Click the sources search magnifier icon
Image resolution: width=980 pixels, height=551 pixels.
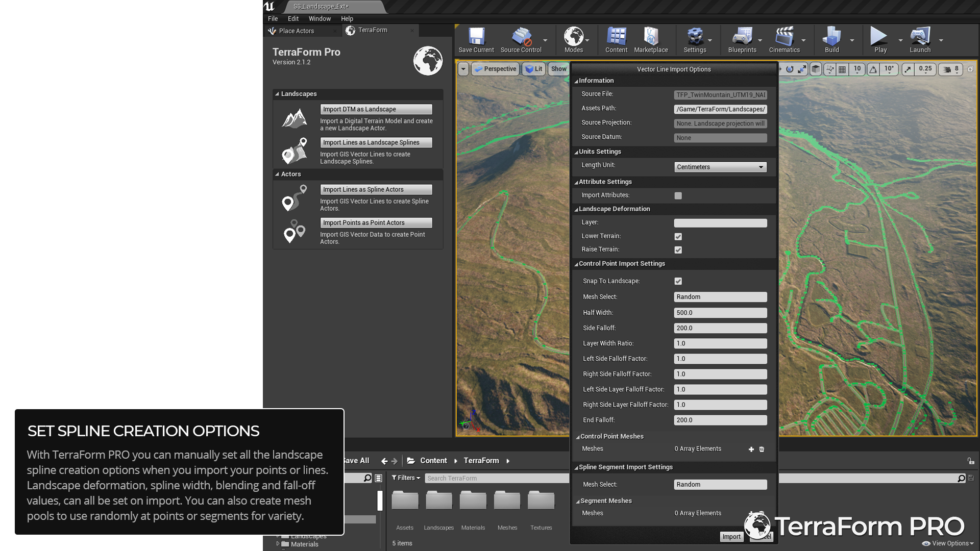point(367,479)
